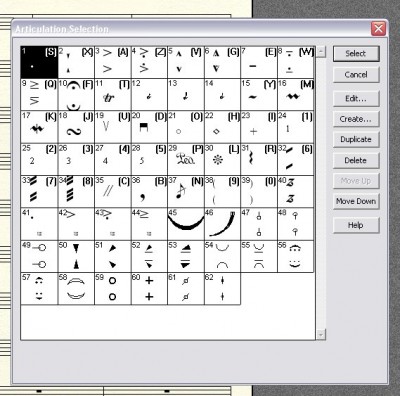Open Help for articulation selection
This screenshot has width=400, height=396.
point(356,225)
